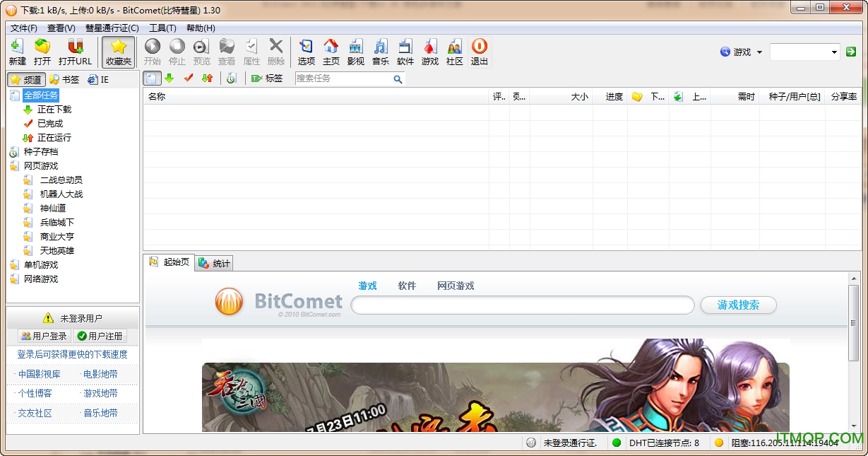Click the 新建 new task icon
Screen dimensions: 868x456
[x=17, y=52]
